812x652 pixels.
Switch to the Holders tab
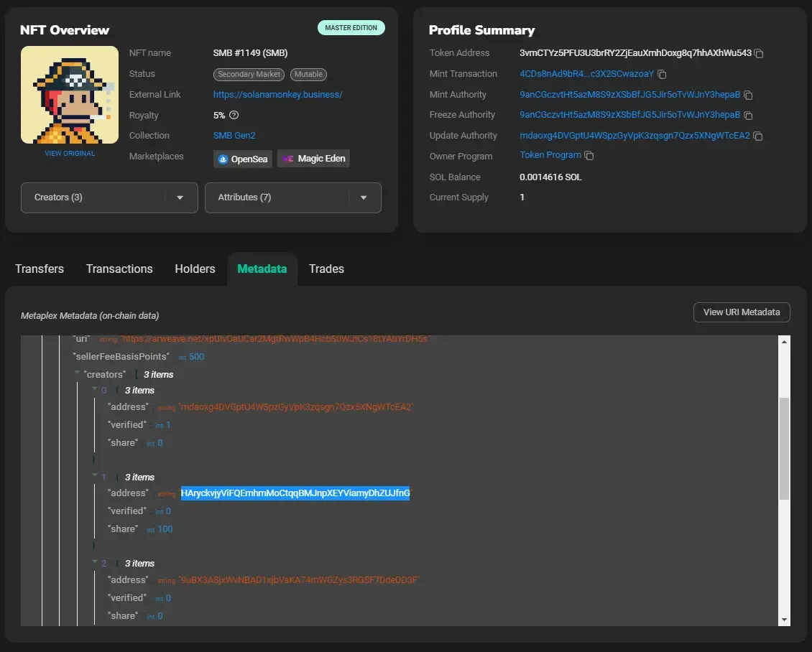point(195,269)
